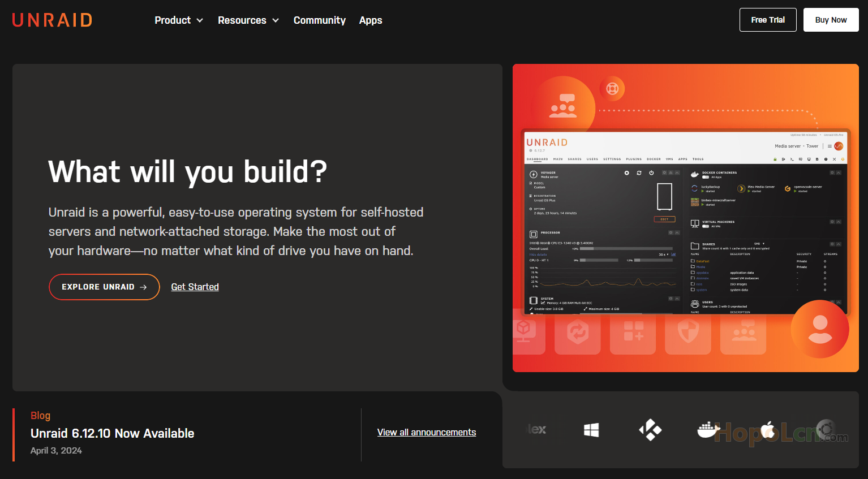
Task: Open the hamburger menu beside Tower in the dashboard
Action: click(830, 146)
